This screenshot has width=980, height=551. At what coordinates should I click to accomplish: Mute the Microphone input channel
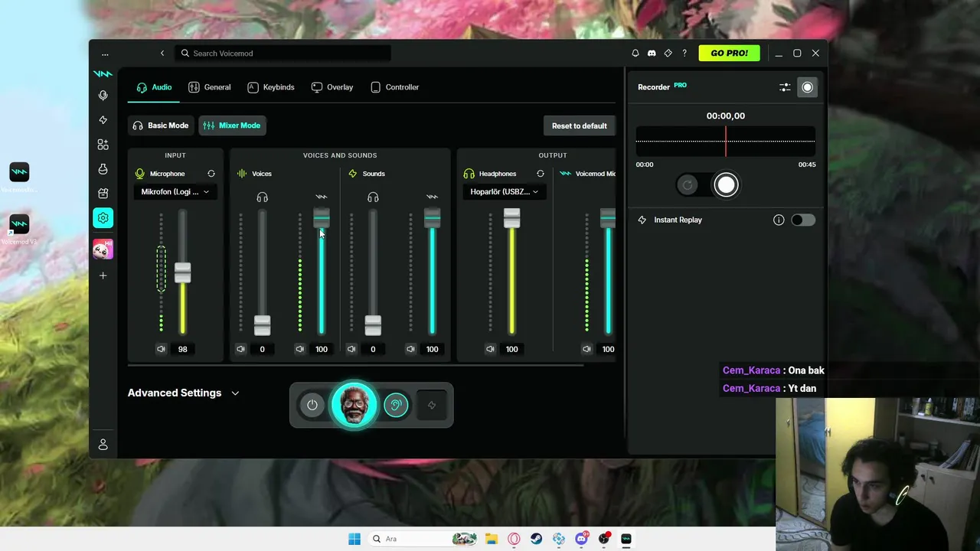click(x=161, y=349)
